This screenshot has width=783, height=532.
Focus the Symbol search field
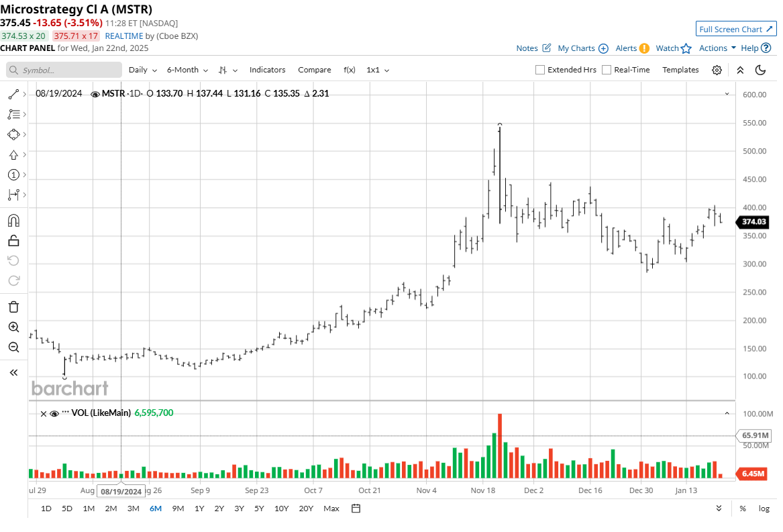click(x=64, y=70)
